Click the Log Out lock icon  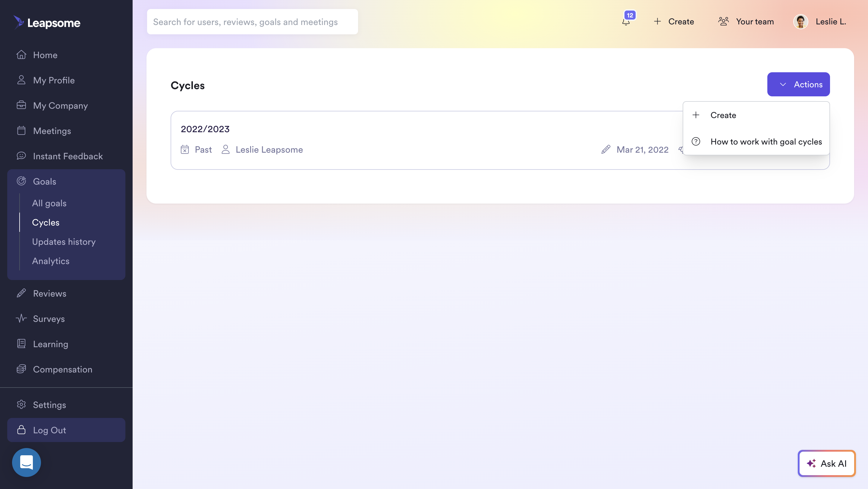(x=21, y=430)
